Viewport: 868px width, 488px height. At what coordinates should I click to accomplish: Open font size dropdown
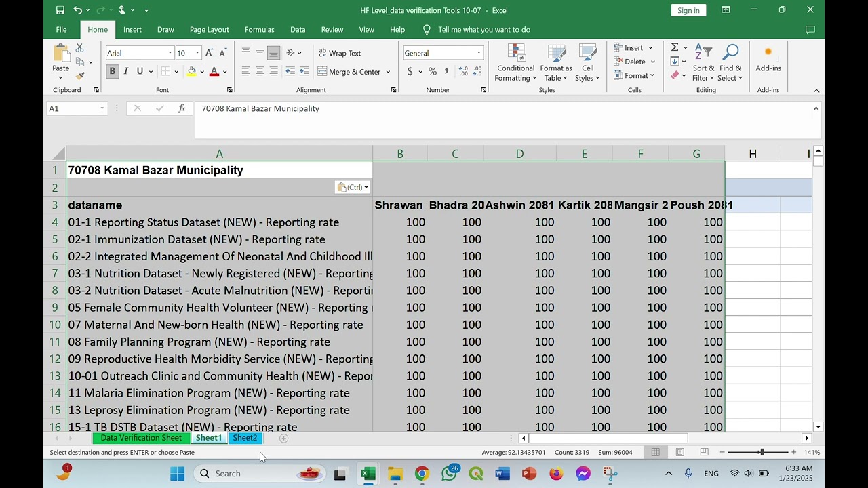197,53
